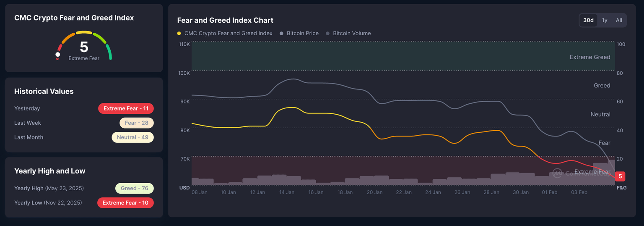Hide the Bitcoin Price series via legend
644x226 pixels.
(302, 34)
